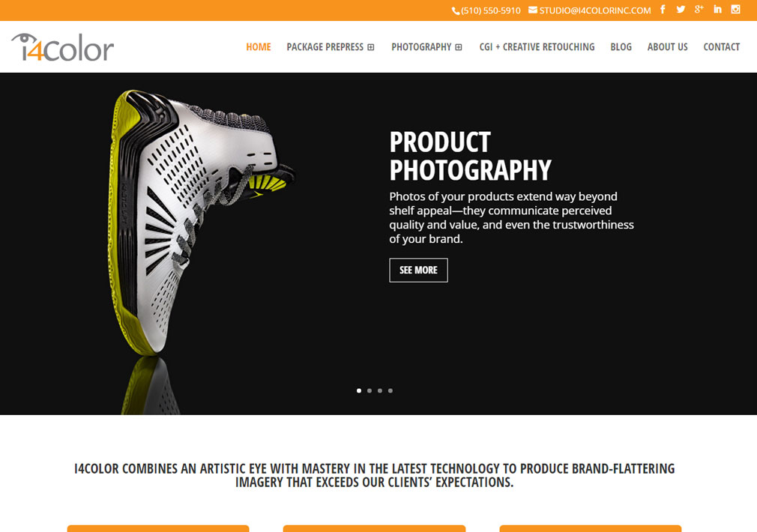Select the fourth slider dot

point(390,390)
